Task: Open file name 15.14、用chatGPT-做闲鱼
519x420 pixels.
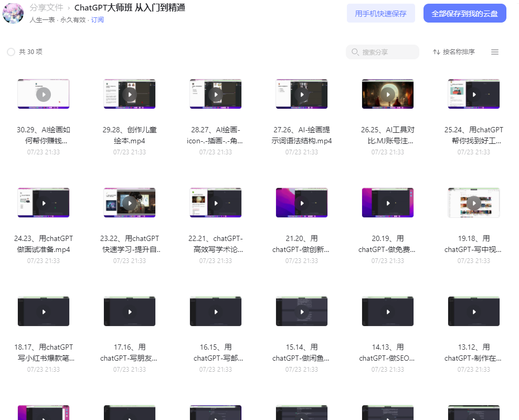Action: click(301, 352)
